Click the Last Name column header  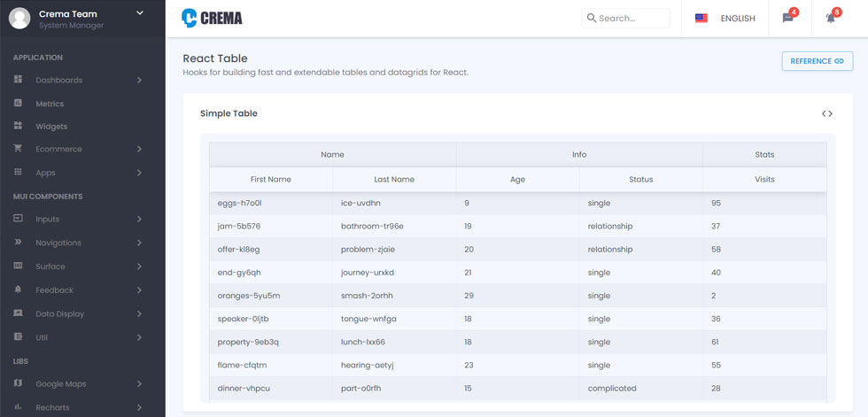pos(394,179)
